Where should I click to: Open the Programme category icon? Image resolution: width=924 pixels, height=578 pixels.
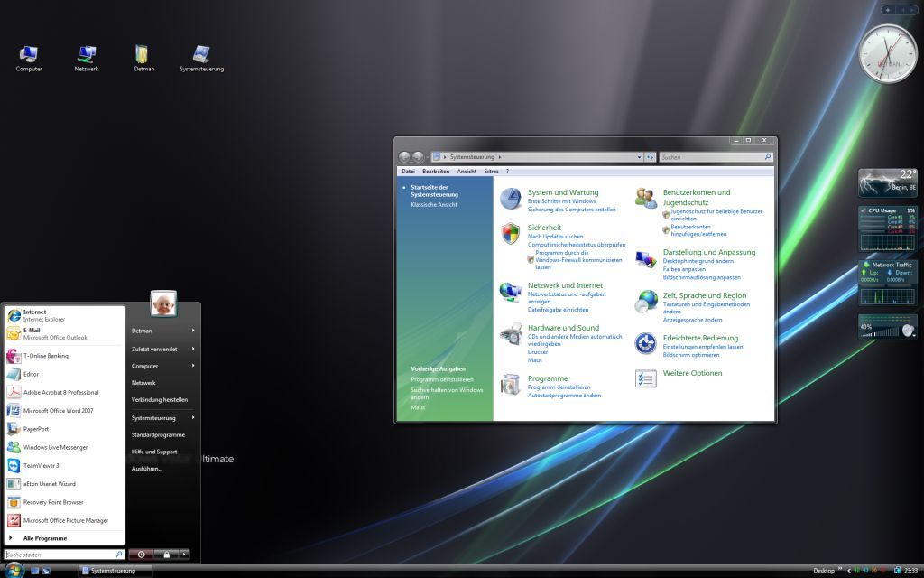tap(511, 385)
